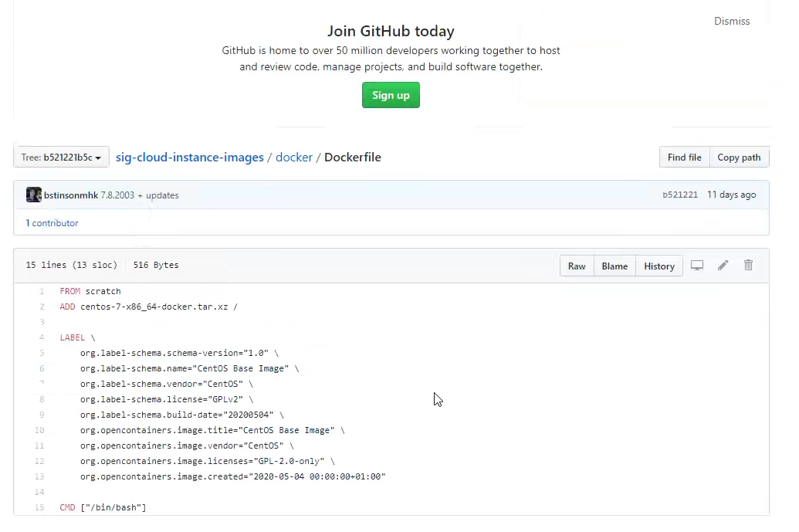Click the schema-version="1.0" line
The width and height of the screenshot is (799, 532).
[x=179, y=353]
